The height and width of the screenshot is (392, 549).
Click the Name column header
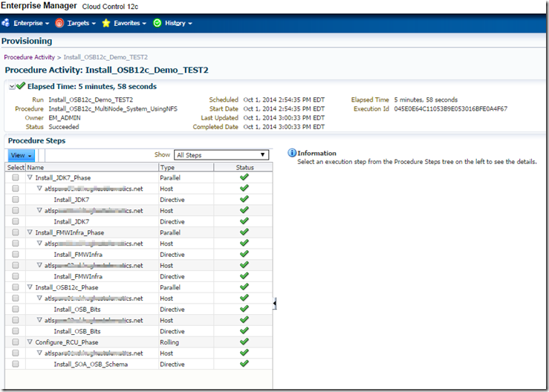pos(92,167)
